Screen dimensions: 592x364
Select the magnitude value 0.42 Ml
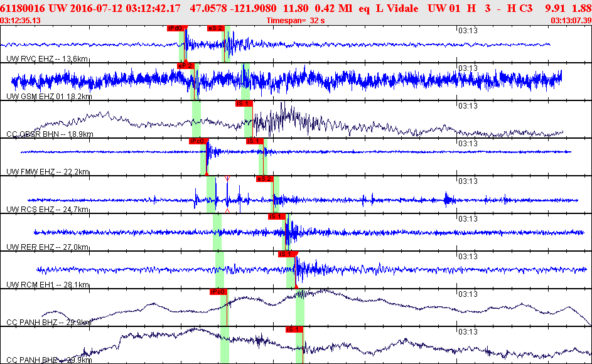333,8
